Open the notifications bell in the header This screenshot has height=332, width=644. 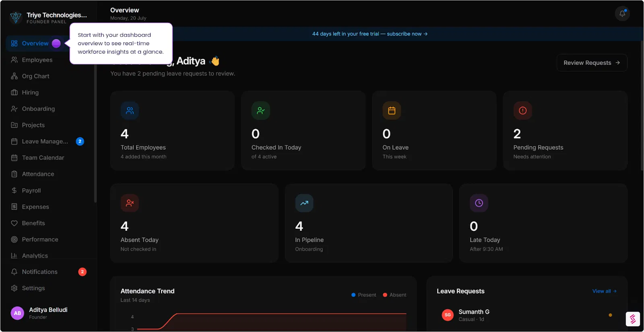[x=622, y=13]
